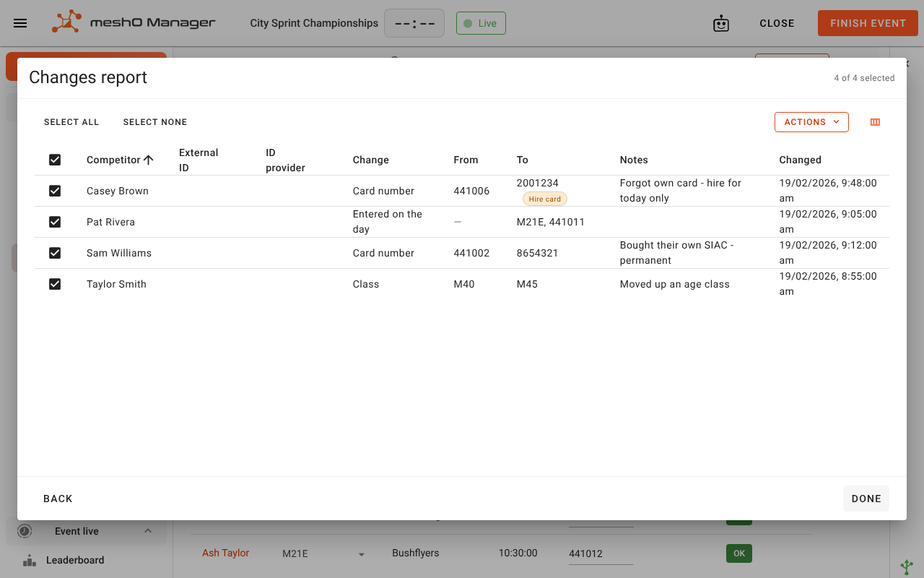Open the hamburger navigation menu
The image size is (924, 578).
20,23
